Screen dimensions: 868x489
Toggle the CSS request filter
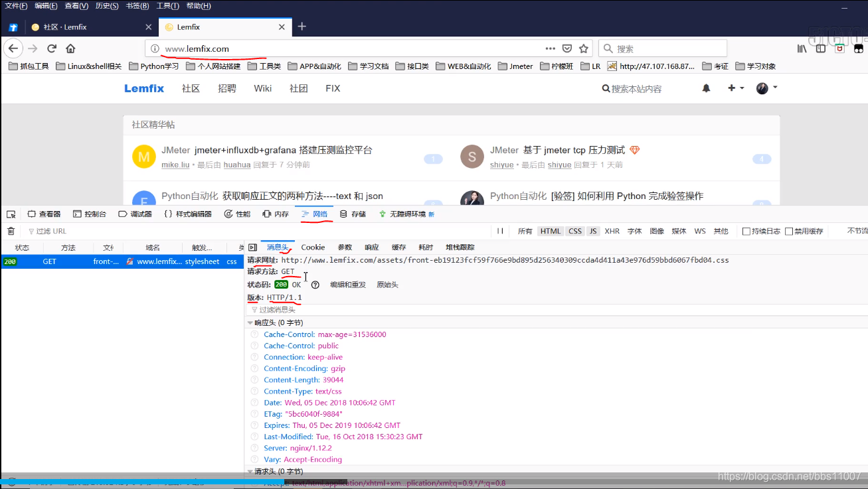(575, 231)
